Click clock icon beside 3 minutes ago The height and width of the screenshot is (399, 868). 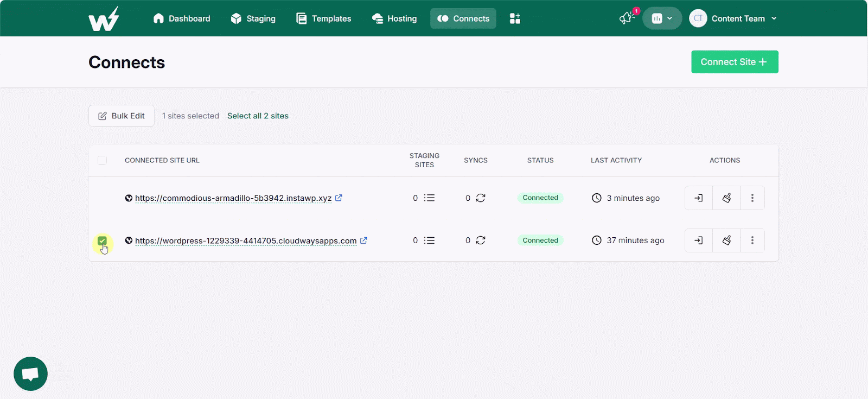tap(597, 198)
